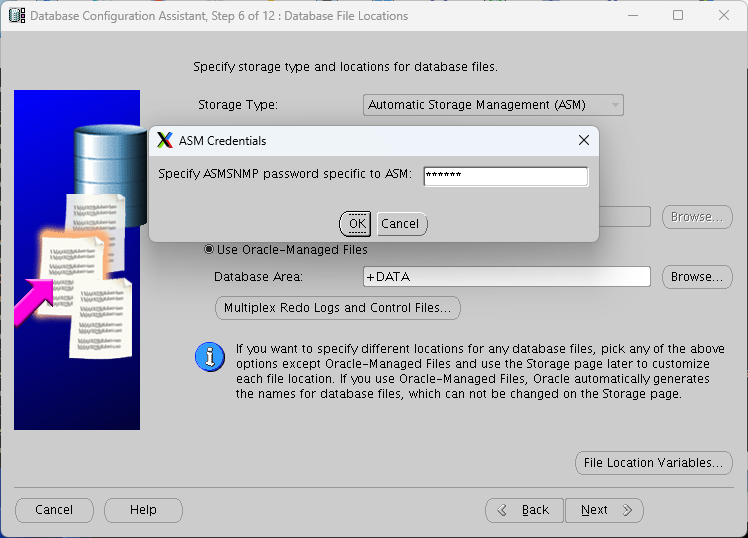748x538 pixels.
Task: Close the ASM Credentials dialog
Action: click(584, 140)
